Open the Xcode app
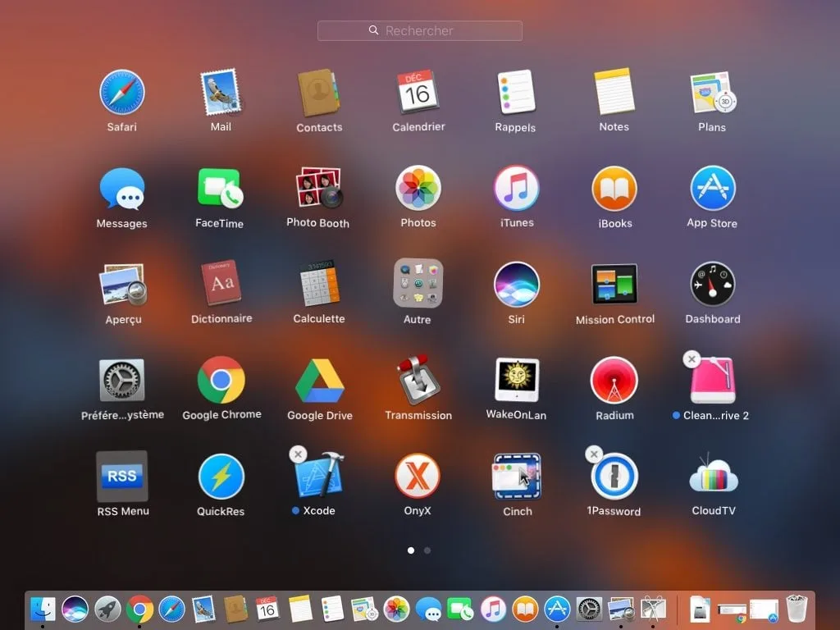This screenshot has width=840, height=630. (320, 477)
